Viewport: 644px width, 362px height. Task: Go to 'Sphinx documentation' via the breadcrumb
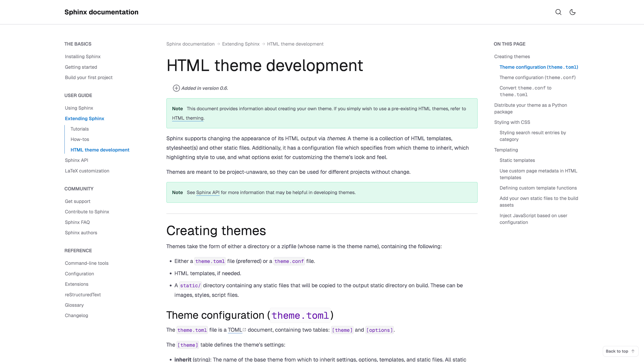coord(190,44)
